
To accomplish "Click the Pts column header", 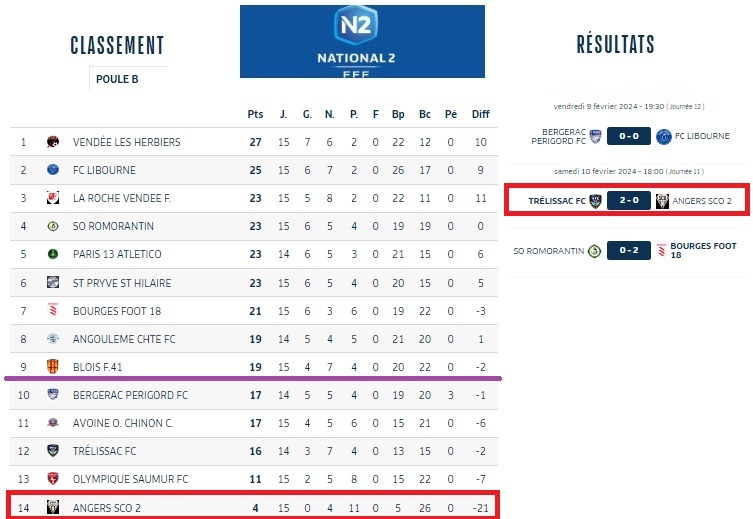I will 255,114.
